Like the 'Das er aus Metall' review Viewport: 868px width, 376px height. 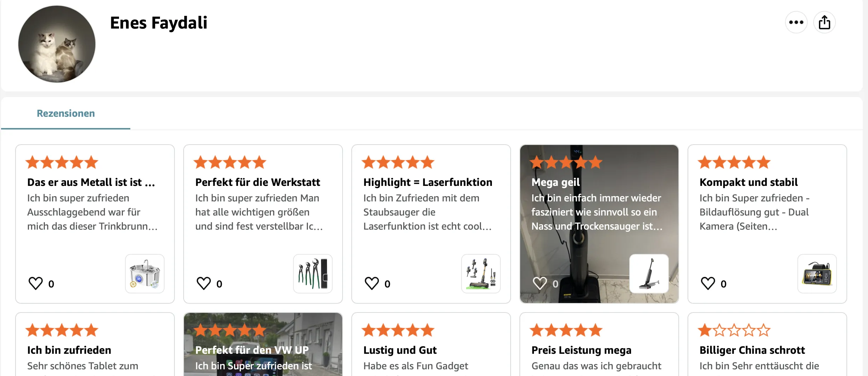(x=36, y=283)
